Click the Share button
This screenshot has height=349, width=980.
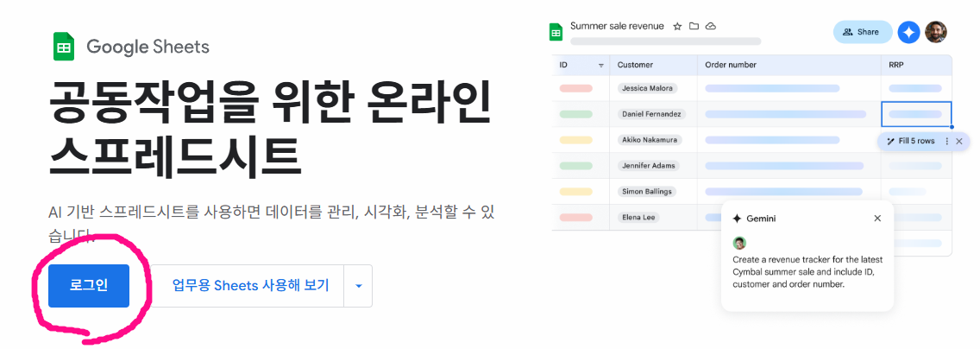pos(863,32)
